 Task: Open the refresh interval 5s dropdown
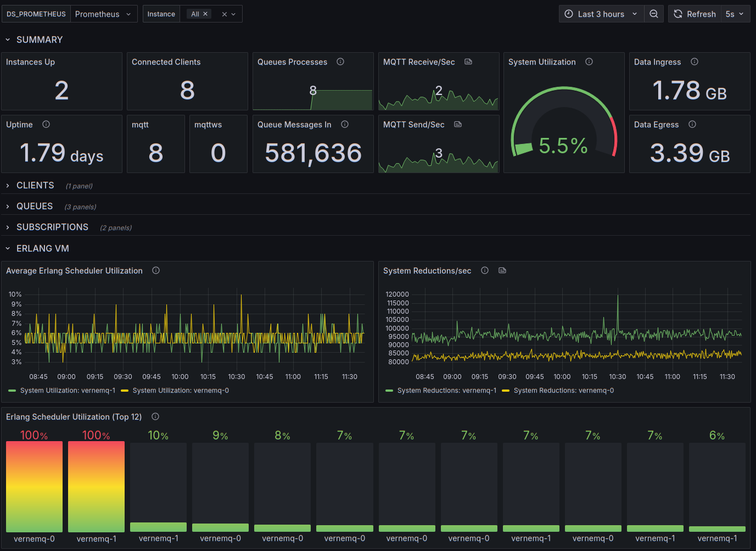[735, 14]
